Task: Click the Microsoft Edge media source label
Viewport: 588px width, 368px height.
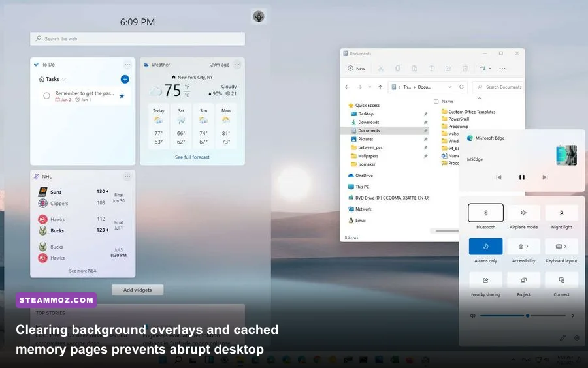Action: click(x=490, y=138)
